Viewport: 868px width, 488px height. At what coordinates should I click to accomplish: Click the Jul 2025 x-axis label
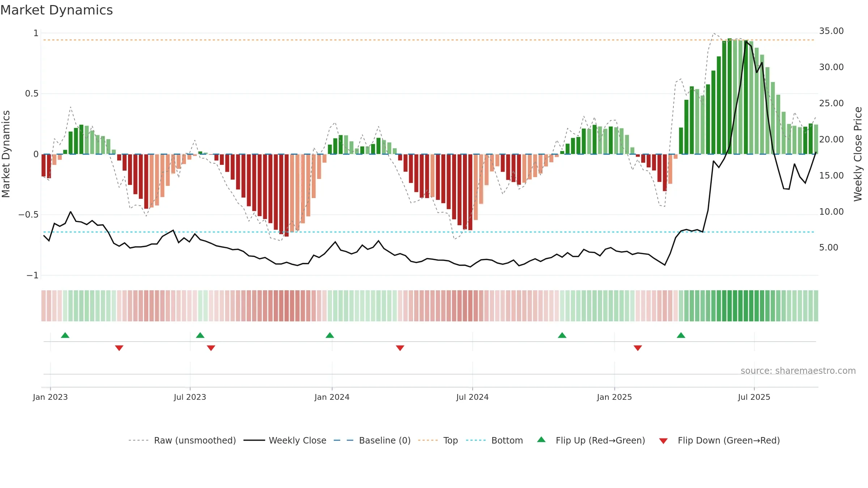tap(754, 397)
